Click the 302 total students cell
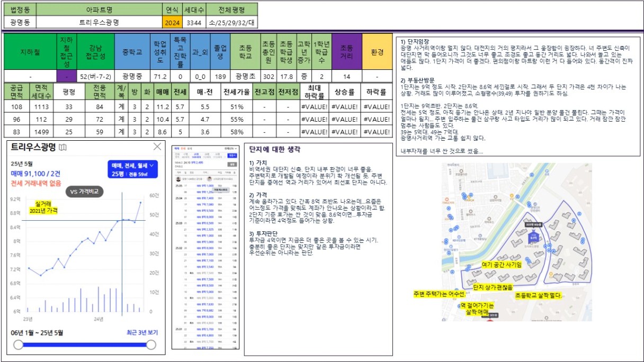The width and height of the screenshot is (644, 362). (x=269, y=77)
